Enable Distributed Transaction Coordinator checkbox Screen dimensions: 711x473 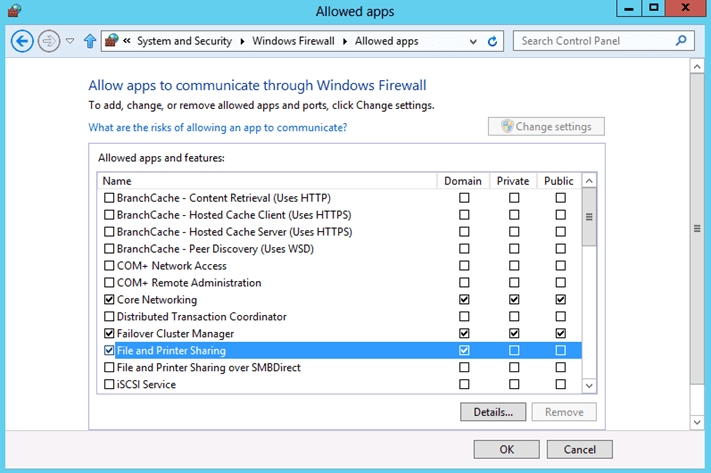(109, 316)
